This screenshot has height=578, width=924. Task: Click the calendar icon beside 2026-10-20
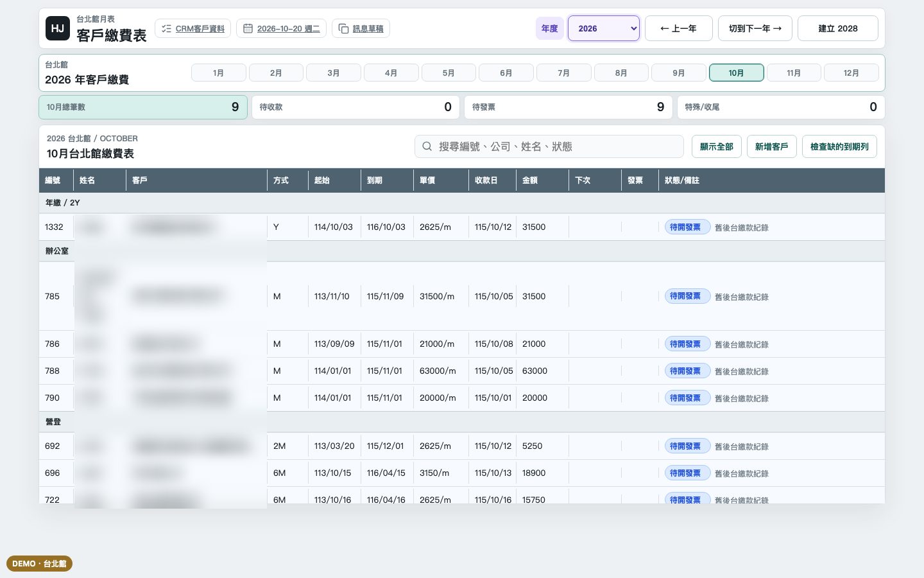pos(248,28)
